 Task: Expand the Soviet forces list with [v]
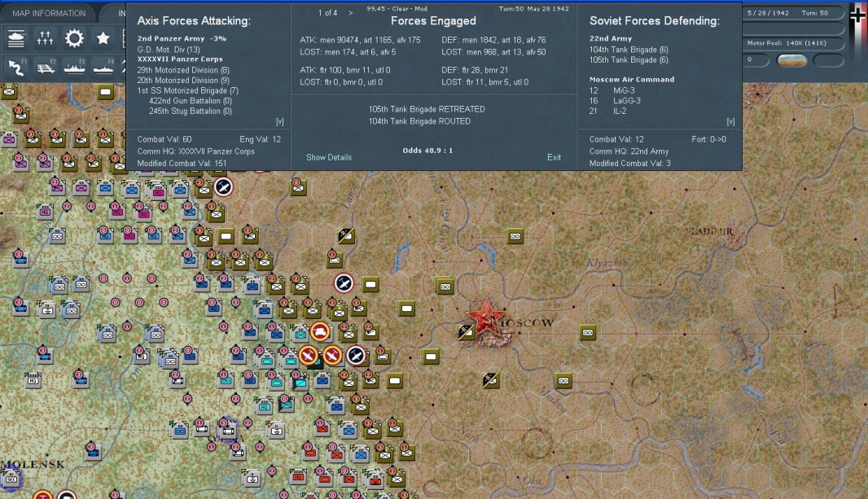(x=730, y=121)
